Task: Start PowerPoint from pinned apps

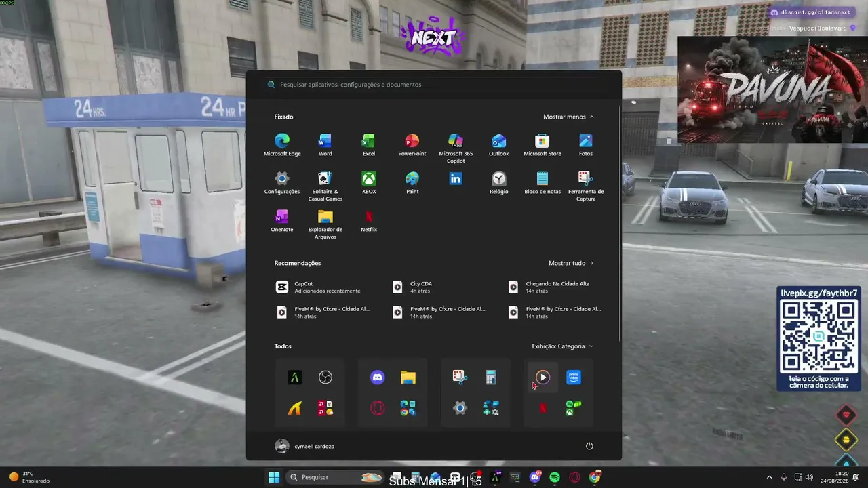Action: click(x=412, y=145)
